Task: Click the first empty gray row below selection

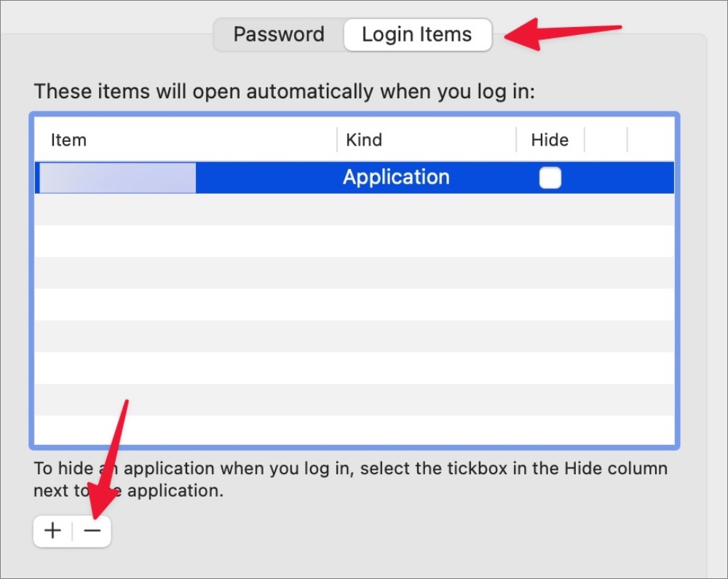Action: point(355,210)
